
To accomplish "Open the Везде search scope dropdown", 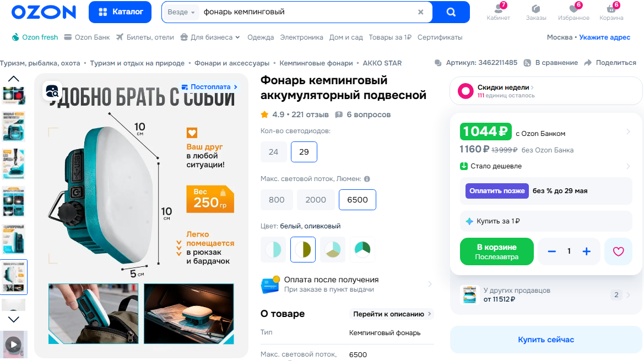I will pos(181,12).
